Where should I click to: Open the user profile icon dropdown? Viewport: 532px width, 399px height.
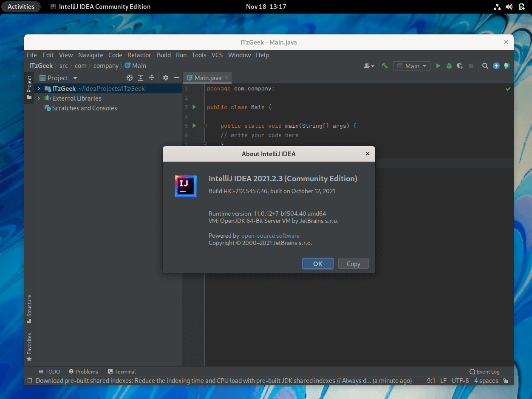(x=369, y=66)
